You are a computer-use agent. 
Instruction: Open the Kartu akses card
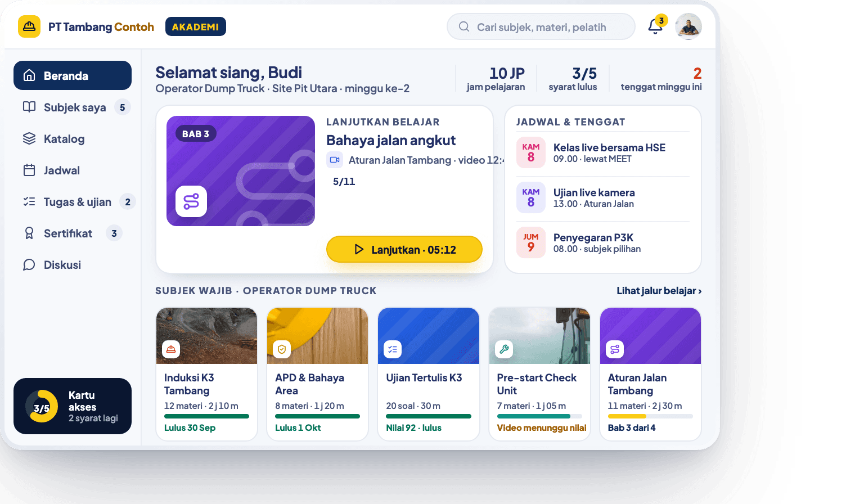tap(73, 406)
